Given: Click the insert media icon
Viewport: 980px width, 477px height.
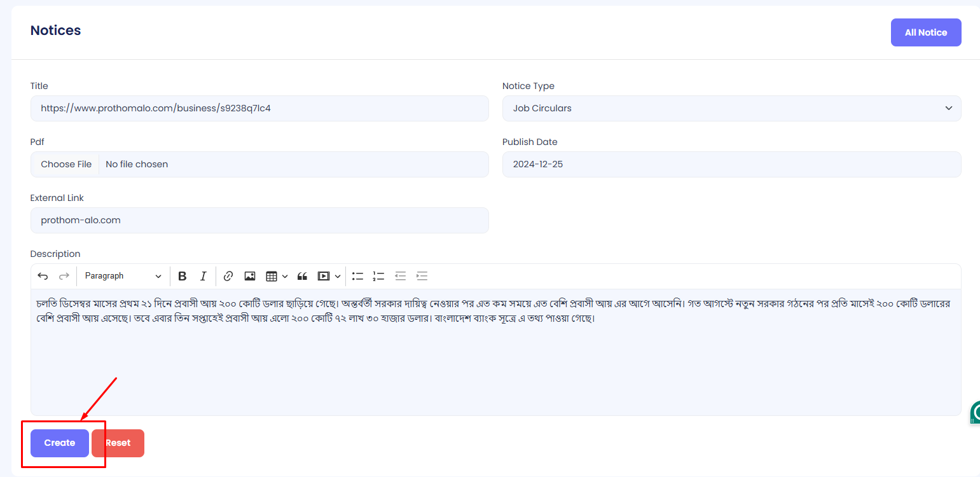Looking at the screenshot, I should click(x=324, y=276).
